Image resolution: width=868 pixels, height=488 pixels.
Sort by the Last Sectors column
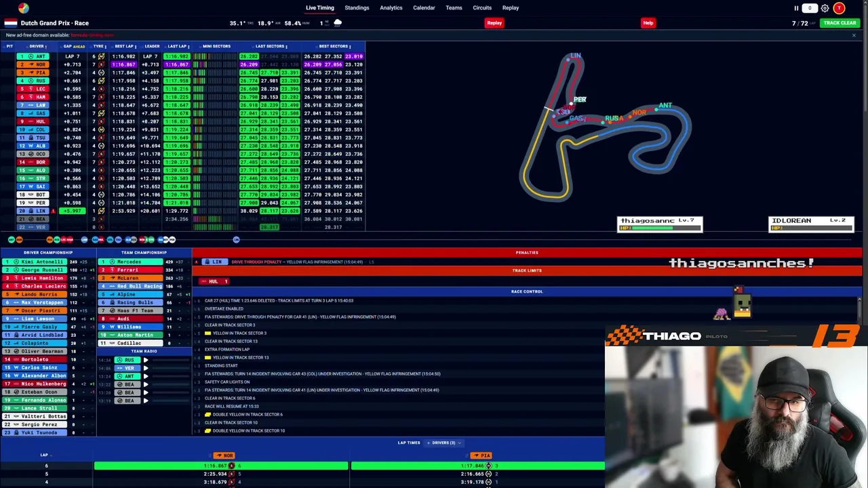tap(271, 46)
